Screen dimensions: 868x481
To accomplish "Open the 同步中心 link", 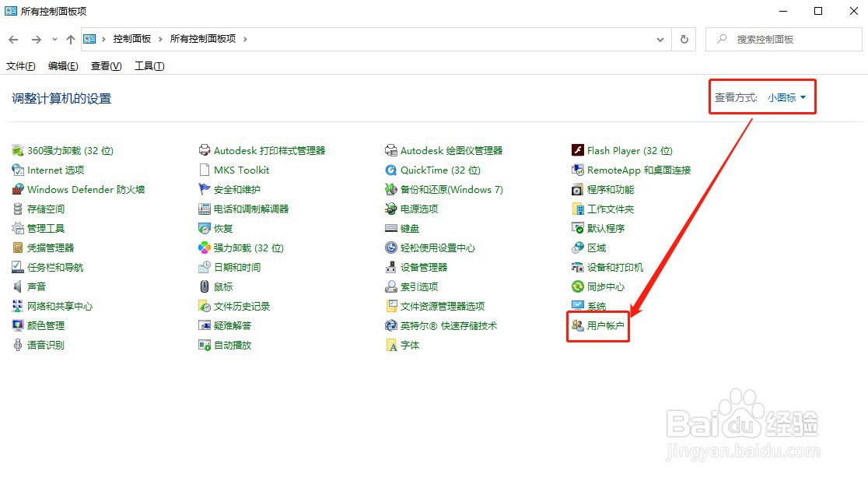I will [x=606, y=286].
